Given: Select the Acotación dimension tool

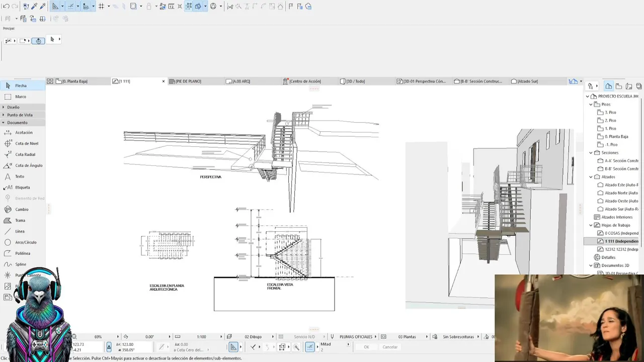Looking at the screenshot, I should (x=23, y=133).
